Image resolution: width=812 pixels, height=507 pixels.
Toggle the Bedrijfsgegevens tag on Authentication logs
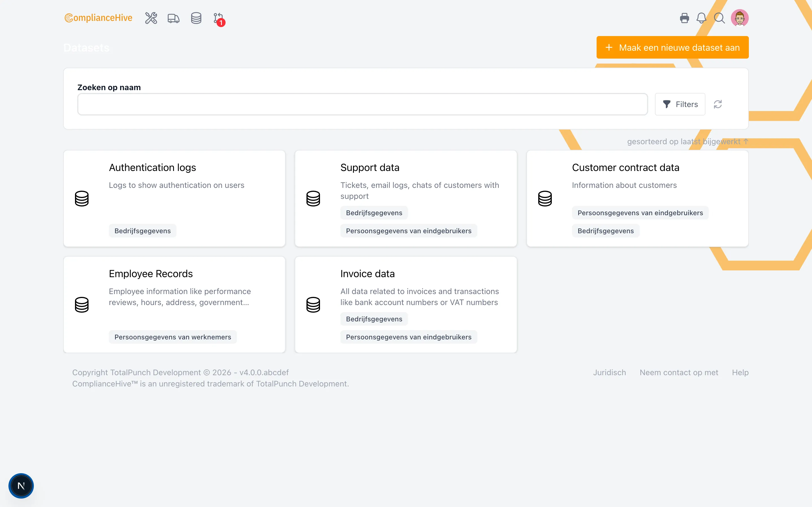142,230
